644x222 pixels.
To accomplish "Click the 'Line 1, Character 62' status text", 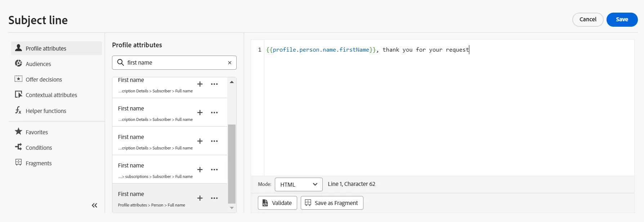I will pyautogui.click(x=352, y=184).
